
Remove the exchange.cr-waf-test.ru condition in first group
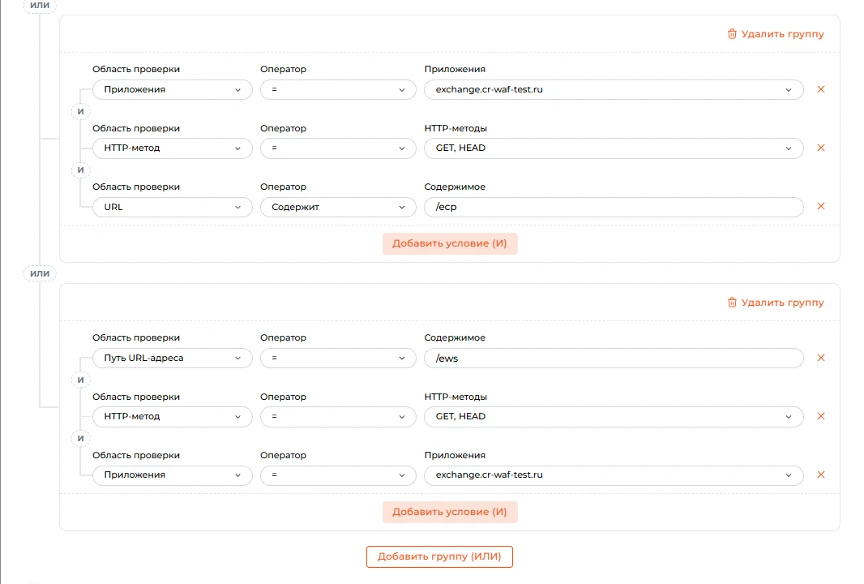coord(820,89)
